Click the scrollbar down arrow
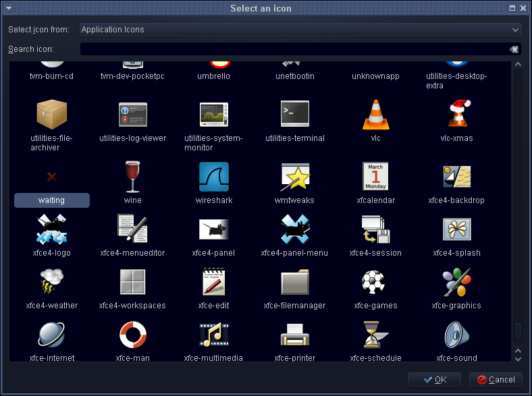 [x=518, y=359]
